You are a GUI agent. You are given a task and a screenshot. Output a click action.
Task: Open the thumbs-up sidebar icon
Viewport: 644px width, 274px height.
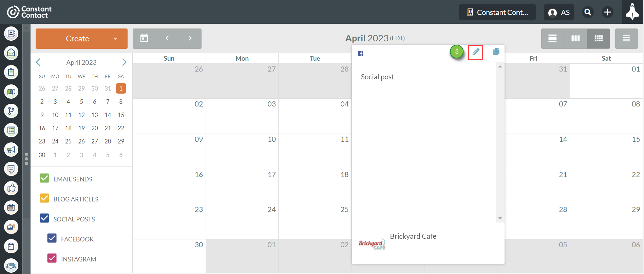point(11,188)
